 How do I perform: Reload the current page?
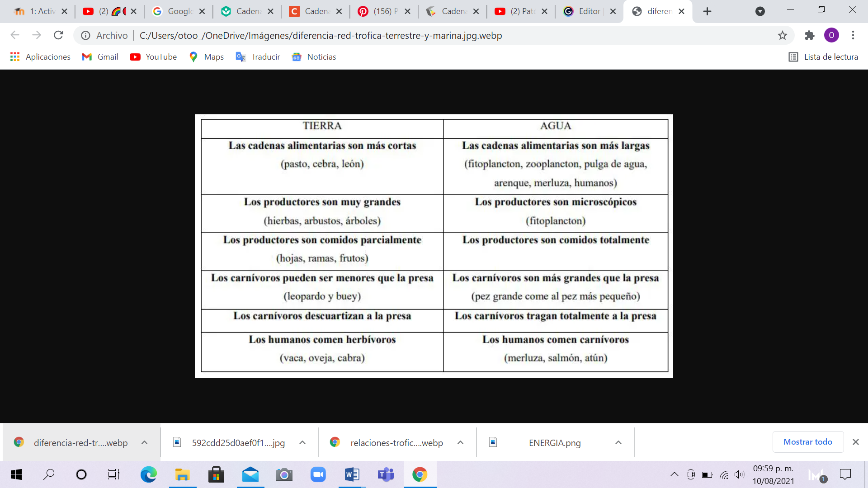(x=58, y=35)
